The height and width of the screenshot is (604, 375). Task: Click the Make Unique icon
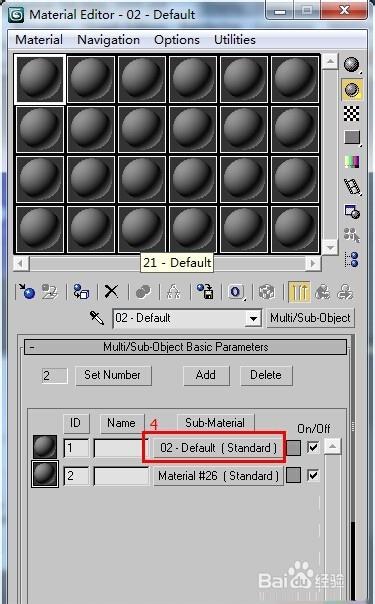pyautogui.click(x=174, y=292)
